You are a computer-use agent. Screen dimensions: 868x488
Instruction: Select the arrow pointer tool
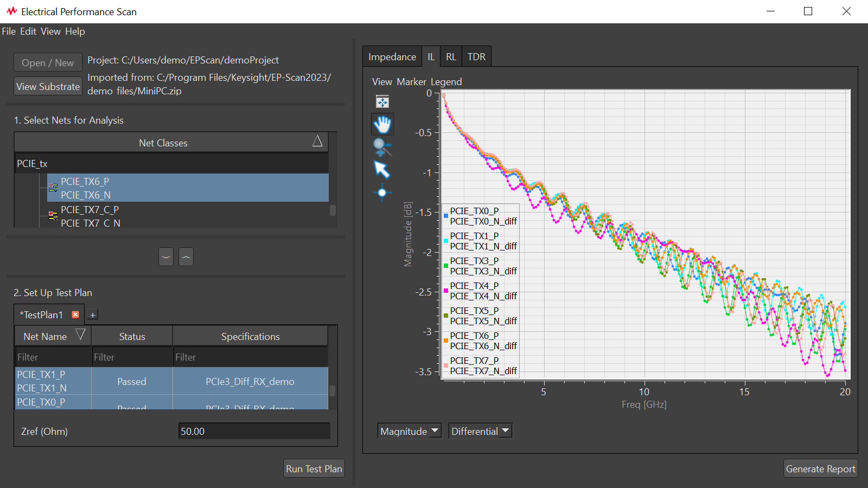[382, 170]
